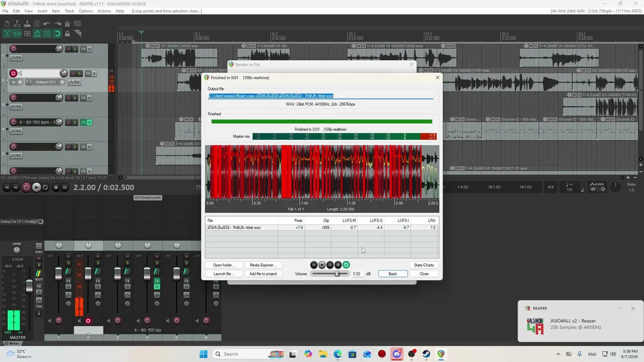Toggle repeat on rendered file preview
The width and height of the screenshot is (644, 362).
coord(346,265)
